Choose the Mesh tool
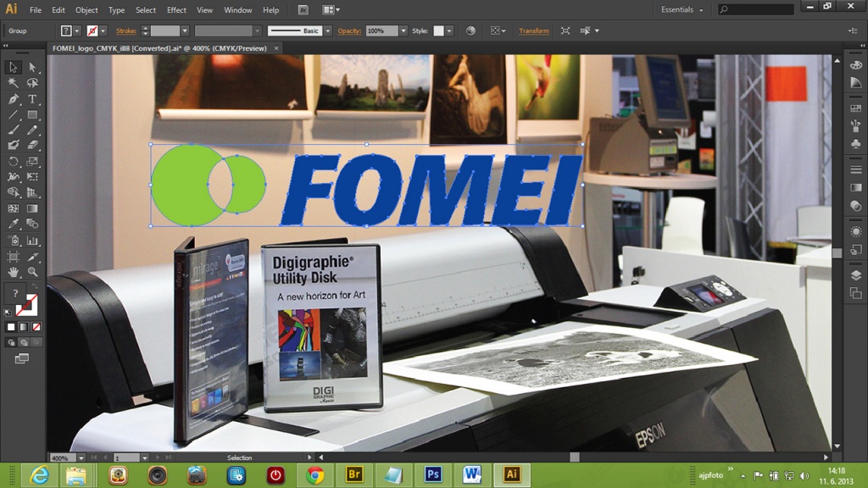This screenshot has height=488, width=868. coord(14,208)
